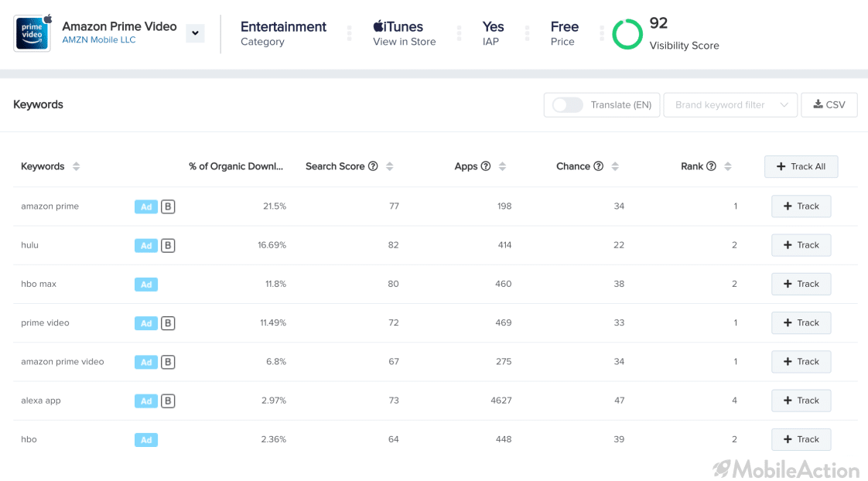The width and height of the screenshot is (868, 481).
Task: Click the Keywords section heading
Action: 38,104
